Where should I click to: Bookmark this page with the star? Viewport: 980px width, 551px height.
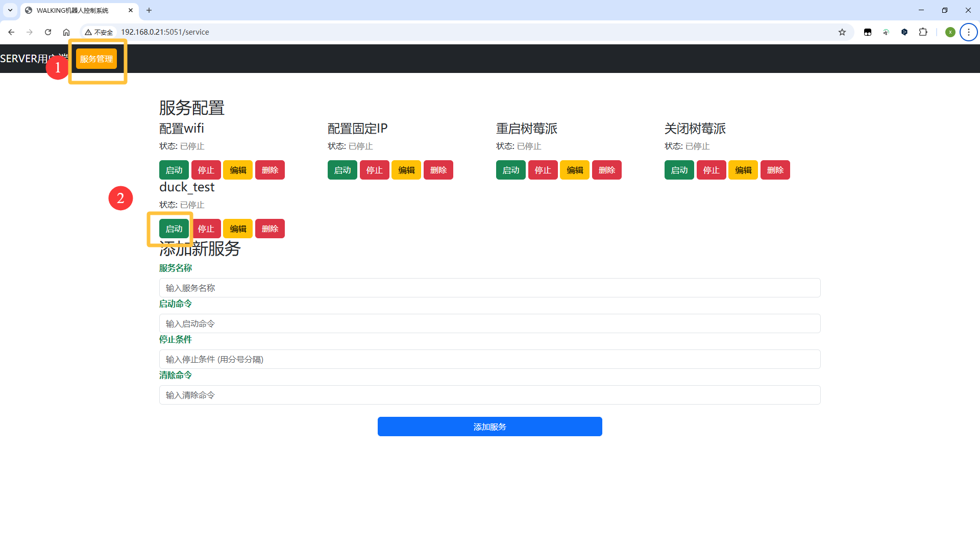point(842,32)
